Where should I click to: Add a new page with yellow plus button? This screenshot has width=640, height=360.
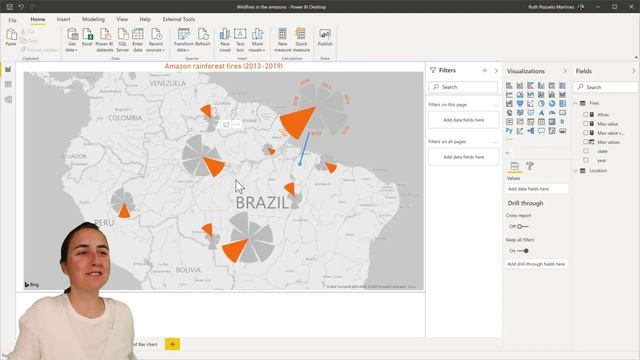(x=172, y=344)
